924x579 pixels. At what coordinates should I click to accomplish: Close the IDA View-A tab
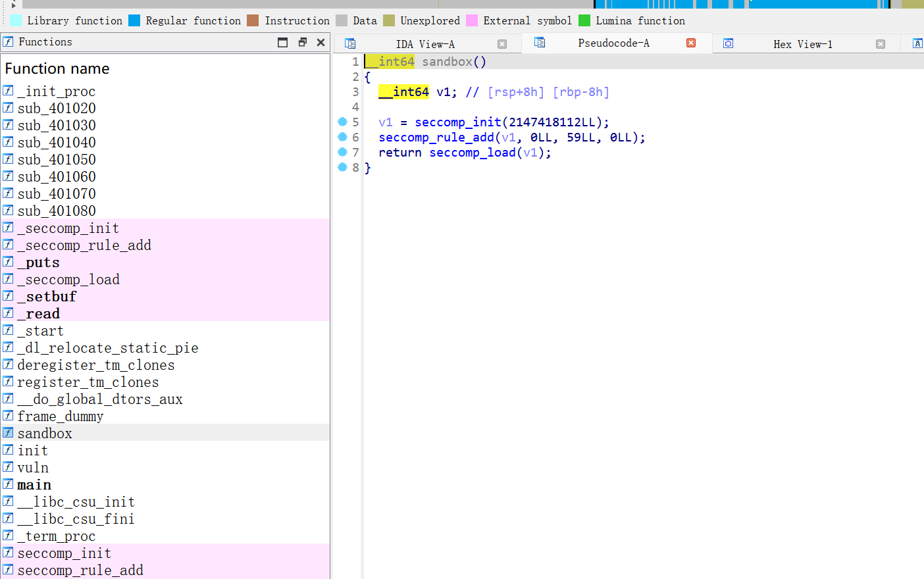coord(502,44)
